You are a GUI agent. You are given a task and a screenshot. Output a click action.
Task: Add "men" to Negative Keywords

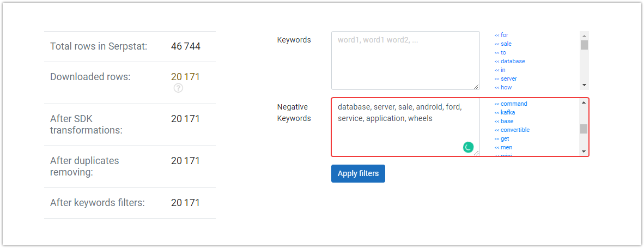tap(503, 147)
